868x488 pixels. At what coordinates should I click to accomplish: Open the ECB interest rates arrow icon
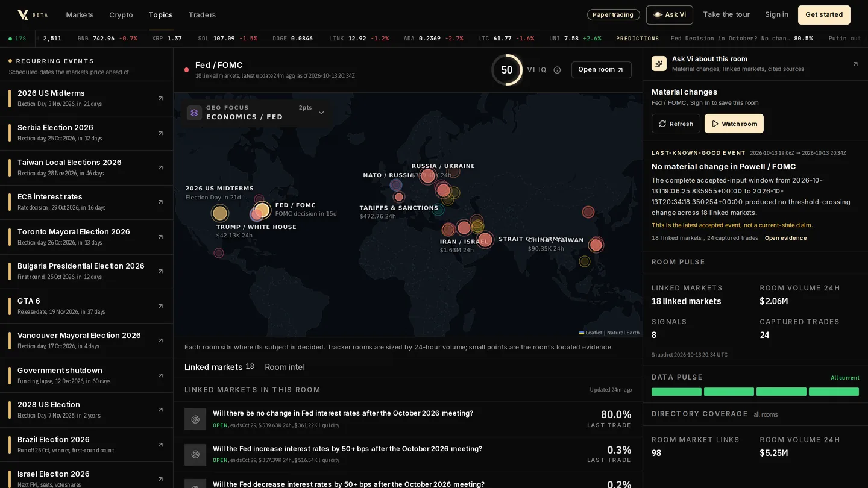pos(160,202)
